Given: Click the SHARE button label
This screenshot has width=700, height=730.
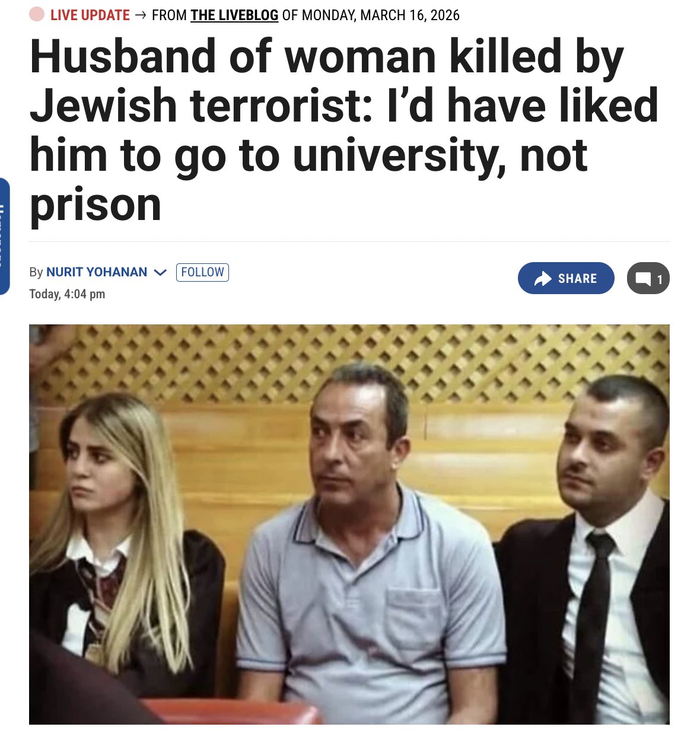Looking at the screenshot, I should (577, 279).
